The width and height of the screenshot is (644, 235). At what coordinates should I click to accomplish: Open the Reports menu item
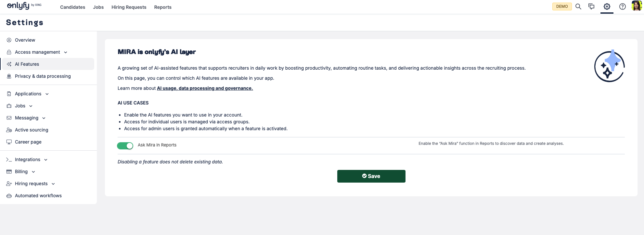pyautogui.click(x=162, y=7)
